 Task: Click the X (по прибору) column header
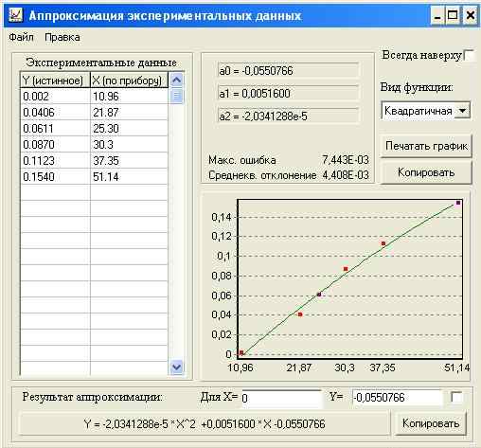point(129,81)
